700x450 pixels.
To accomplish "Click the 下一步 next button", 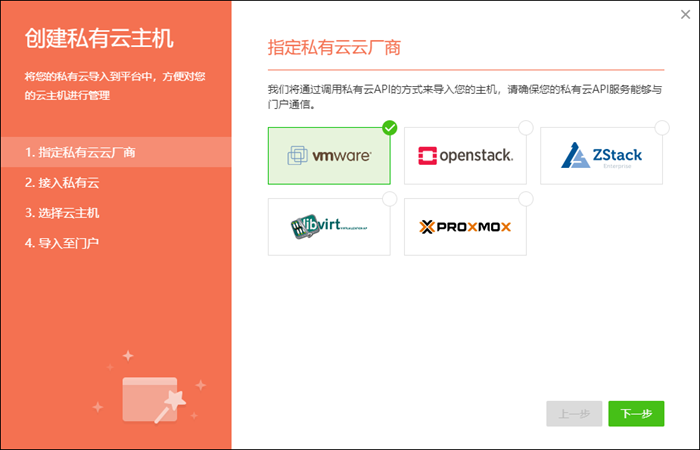I will pyautogui.click(x=636, y=414).
